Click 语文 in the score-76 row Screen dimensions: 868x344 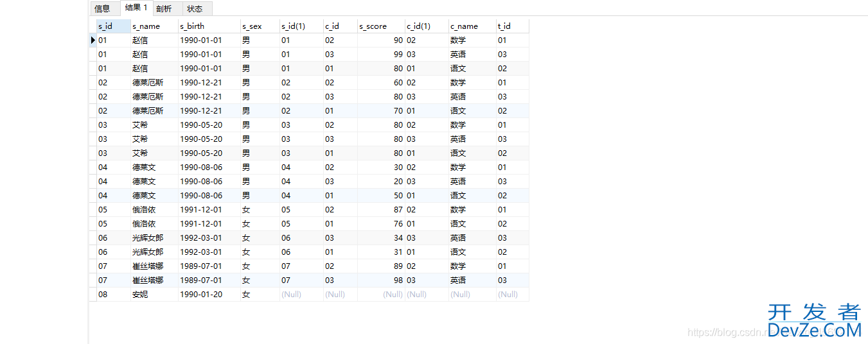[458, 224]
